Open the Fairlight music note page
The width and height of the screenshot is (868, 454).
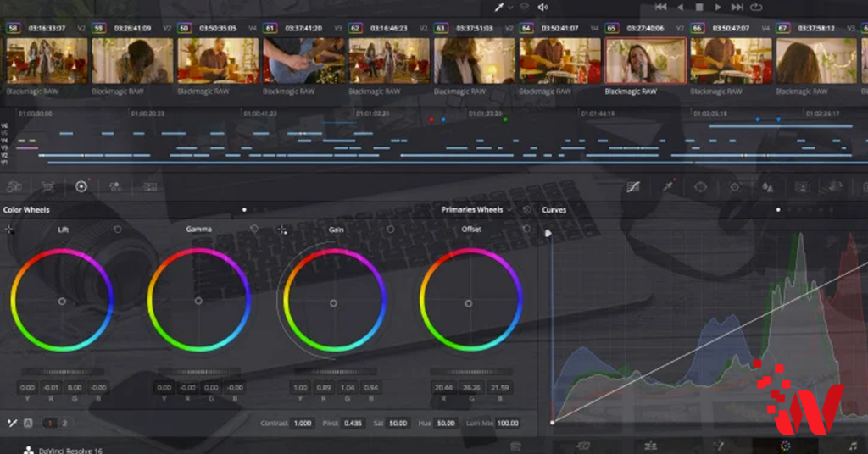click(853, 446)
